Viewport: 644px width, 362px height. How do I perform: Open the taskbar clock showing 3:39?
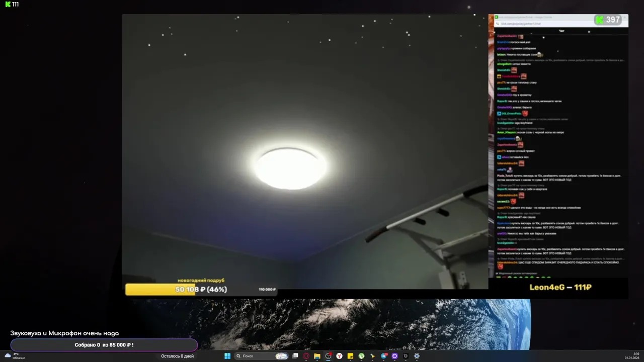coord(632,356)
